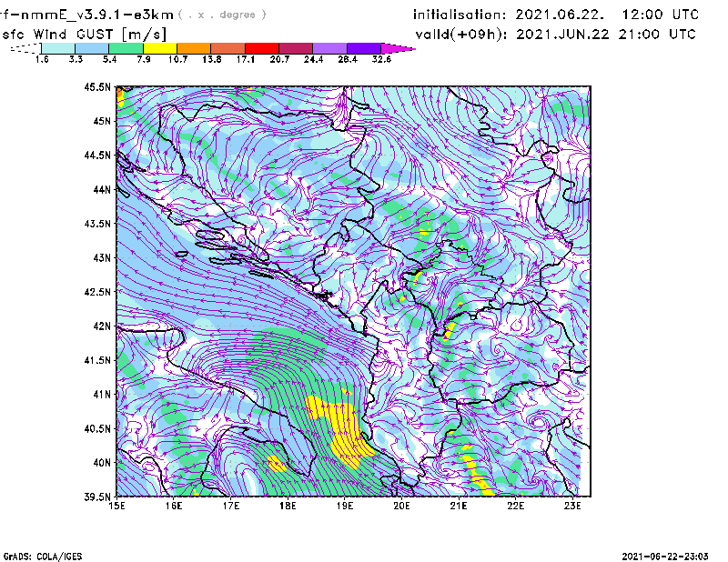Image resolution: width=728 pixels, height=562 pixels.
Task: Click the violet 28.4–32.6 legend swatch
Action: click(364, 48)
